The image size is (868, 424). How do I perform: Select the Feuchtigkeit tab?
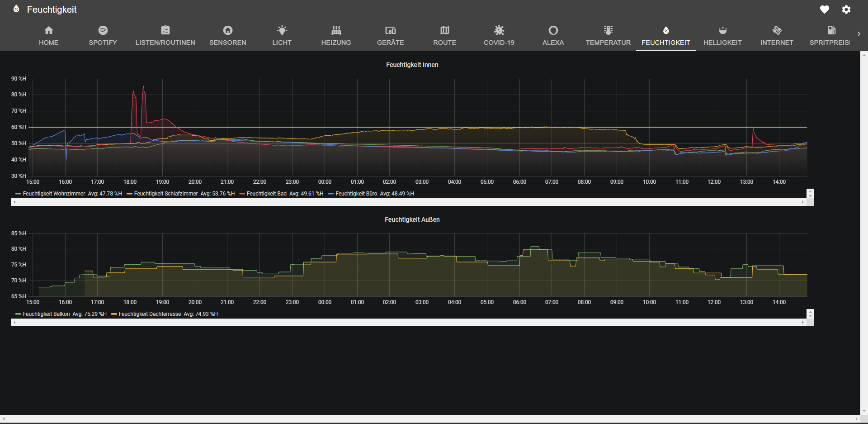pyautogui.click(x=666, y=37)
